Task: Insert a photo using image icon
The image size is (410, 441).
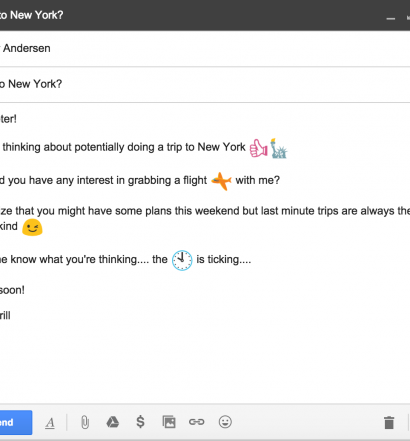Action: [x=169, y=422]
